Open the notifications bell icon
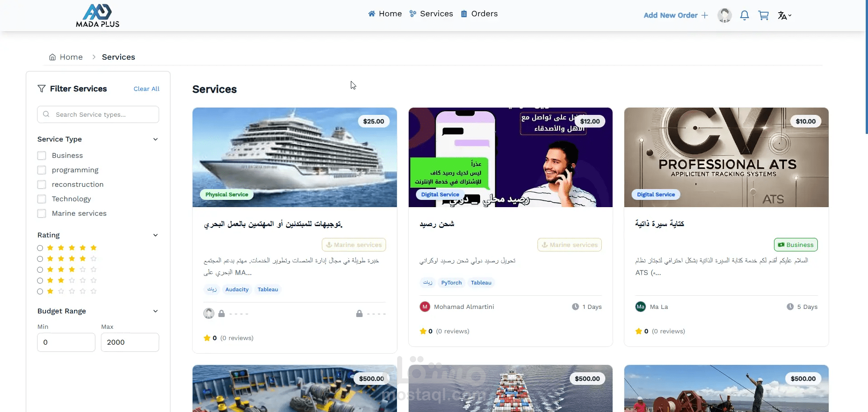 click(745, 15)
